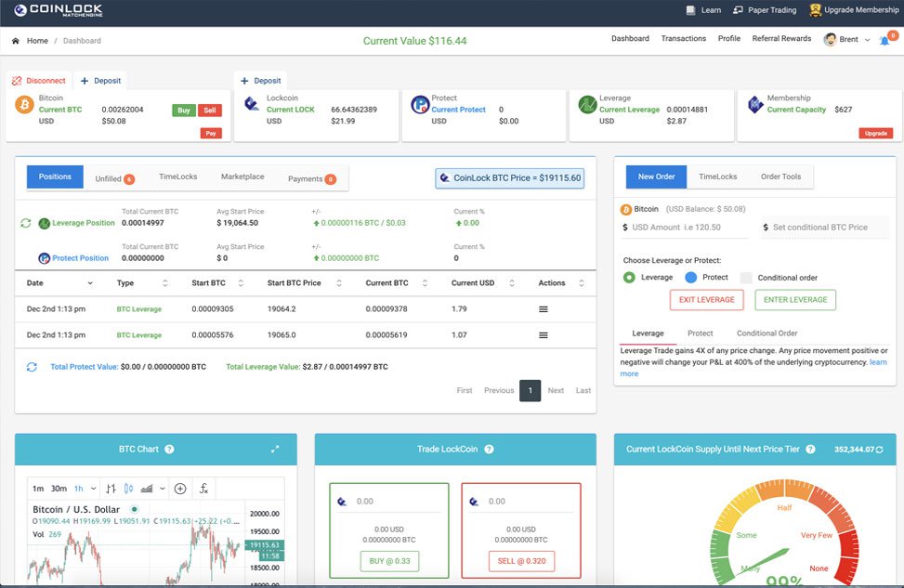The width and height of the screenshot is (904, 588).
Task: Check the Conditional order checkbox
Action: pyautogui.click(x=746, y=278)
